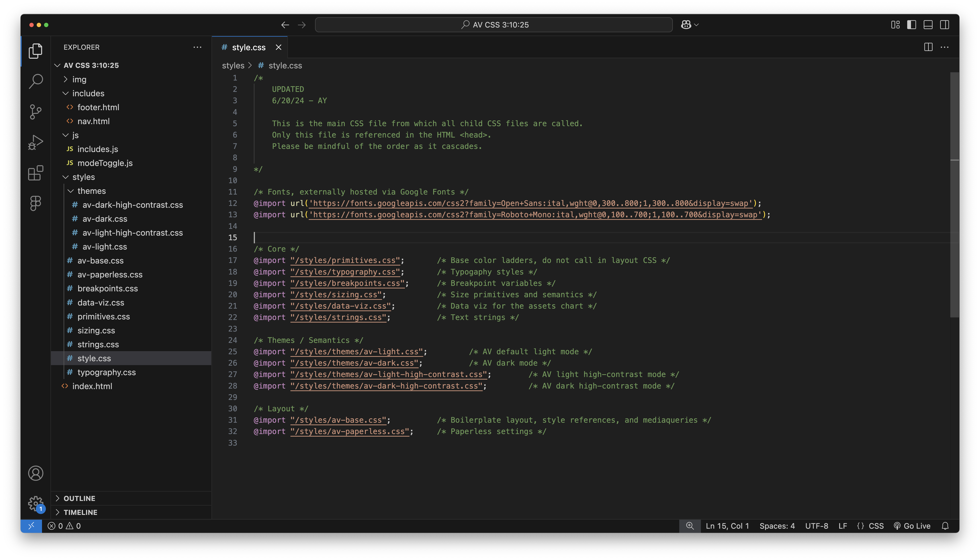Collapse the styles folder
This screenshot has height=560, width=980.
pyautogui.click(x=65, y=177)
